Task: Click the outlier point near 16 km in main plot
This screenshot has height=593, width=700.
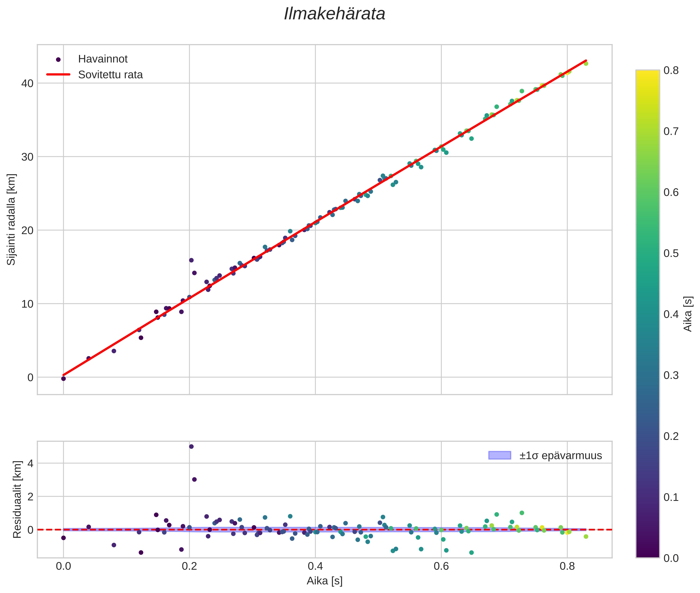Action: pyautogui.click(x=191, y=260)
